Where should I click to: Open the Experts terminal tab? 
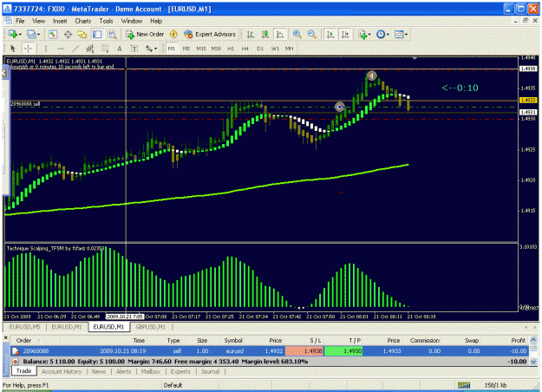click(x=180, y=371)
